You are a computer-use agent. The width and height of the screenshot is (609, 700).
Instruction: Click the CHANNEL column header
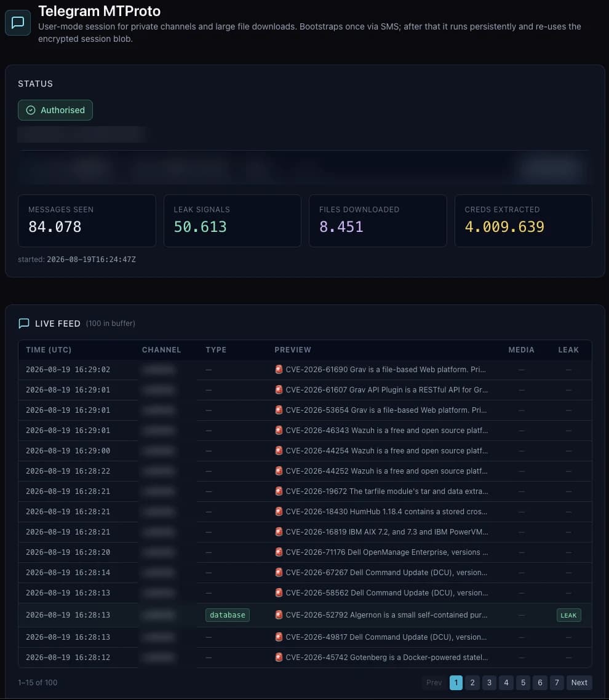click(161, 349)
